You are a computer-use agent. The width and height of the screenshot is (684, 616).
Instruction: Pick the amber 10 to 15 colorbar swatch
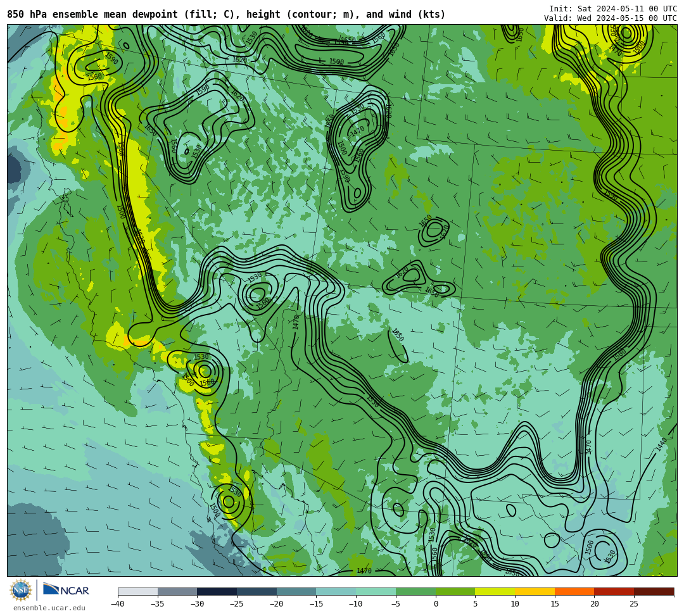pos(535,591)
